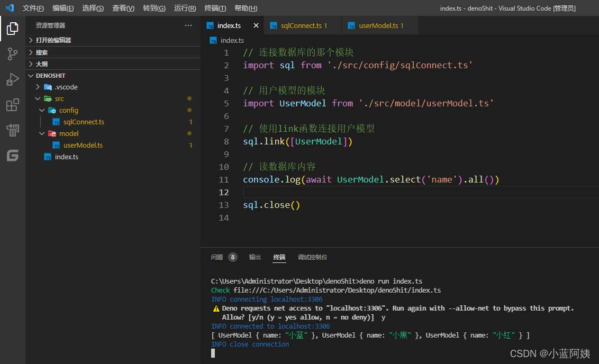This screenshot has width=599, height=364.
Task: Click the src folder icon
Action: pos(48,98)
